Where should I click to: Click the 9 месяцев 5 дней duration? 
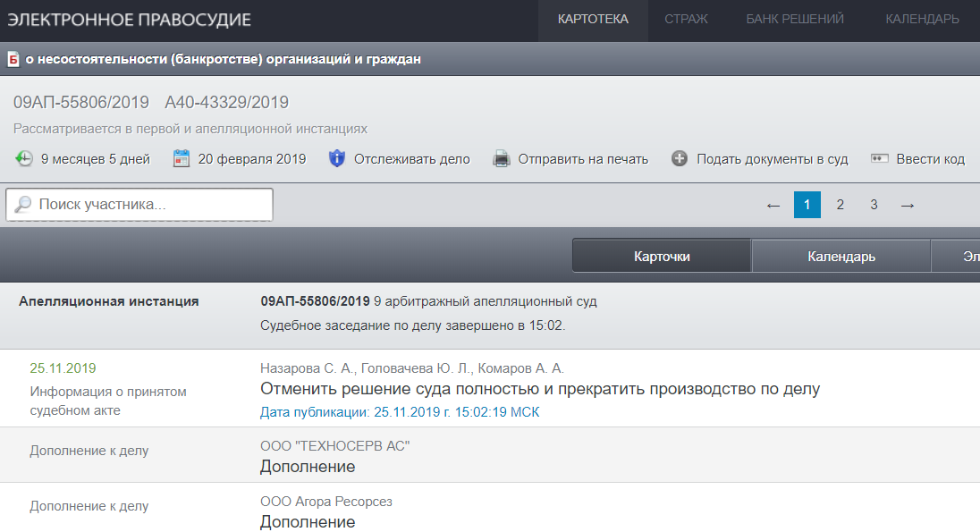[x=96, y=159]
